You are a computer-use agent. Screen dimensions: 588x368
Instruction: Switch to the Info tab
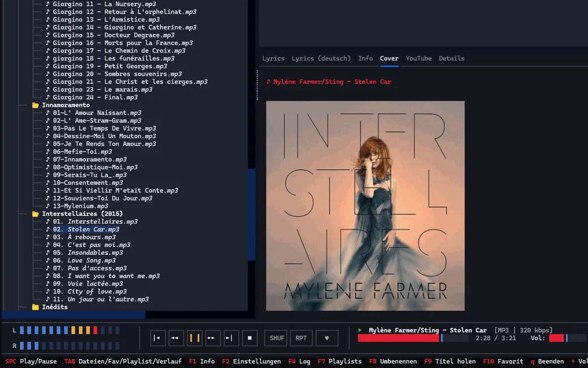click(365, 58)
